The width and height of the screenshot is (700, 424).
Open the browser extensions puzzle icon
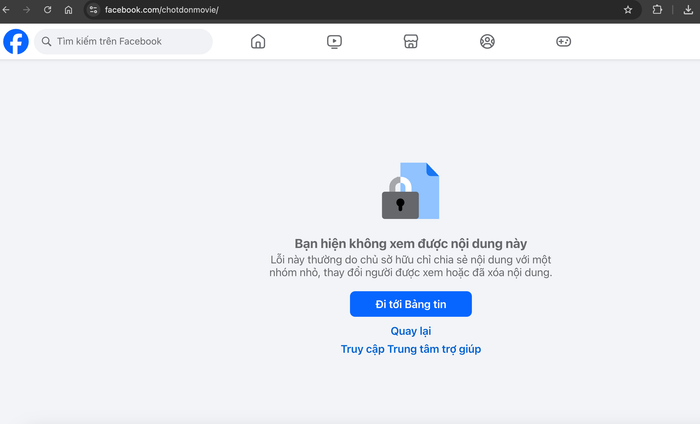657,10
